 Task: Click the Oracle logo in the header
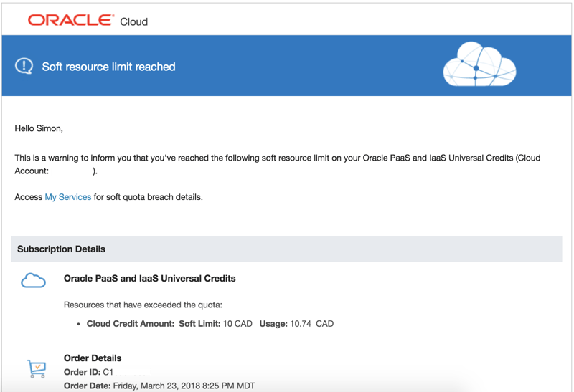[70, 20]
